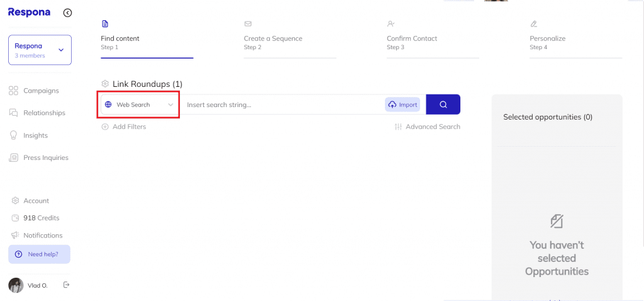This screenshot has height=301, width=644.
Task: Open Campaigns in the sidebar
Action: pyautogui.click(x=34, y=91)
